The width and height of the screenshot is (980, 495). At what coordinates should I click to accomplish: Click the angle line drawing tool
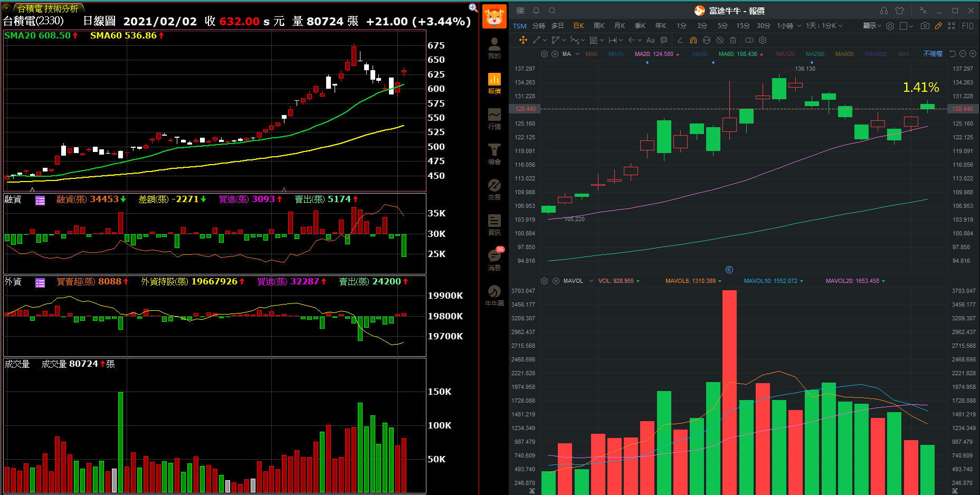tap(680, 40)
